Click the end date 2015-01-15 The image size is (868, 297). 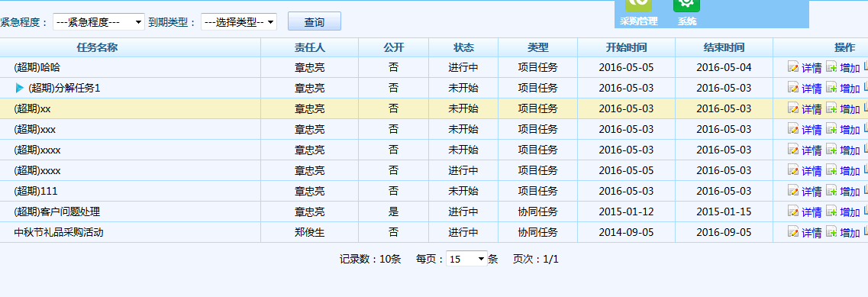724,211
